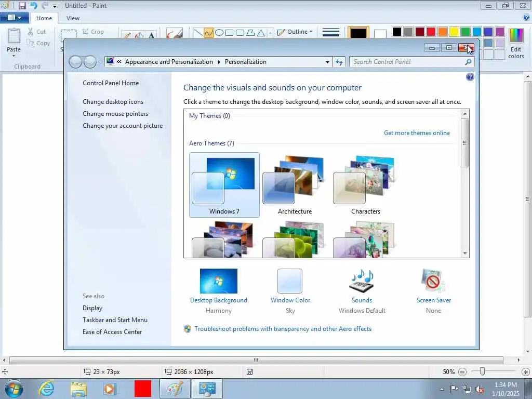Open Taskbar and Start Menu link

coord(115,320)
